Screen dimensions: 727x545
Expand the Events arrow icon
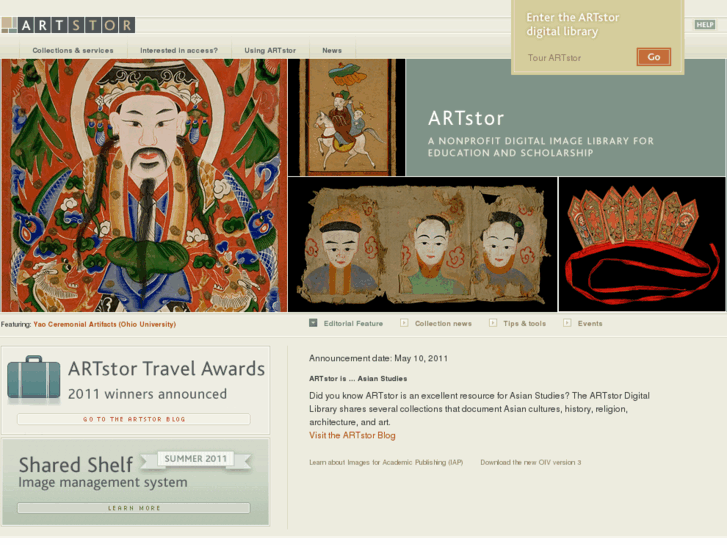[x=567, y=323]
